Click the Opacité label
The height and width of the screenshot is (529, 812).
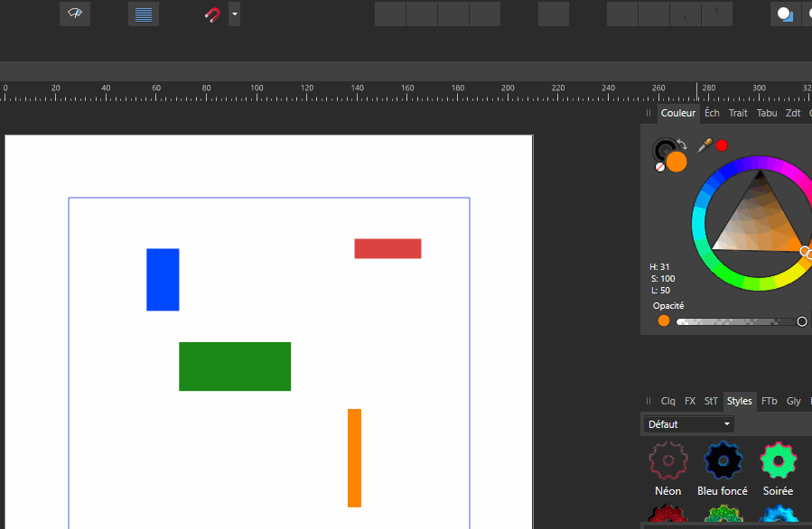coord(668,305)
